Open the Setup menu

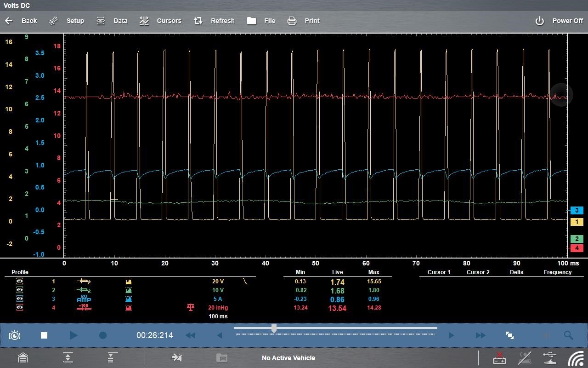pyautogui.click(x=67, y=21)
